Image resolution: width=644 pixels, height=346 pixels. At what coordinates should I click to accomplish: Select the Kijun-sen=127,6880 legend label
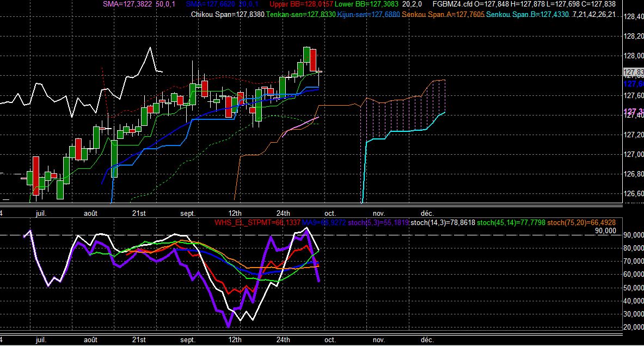coord(369,14)
